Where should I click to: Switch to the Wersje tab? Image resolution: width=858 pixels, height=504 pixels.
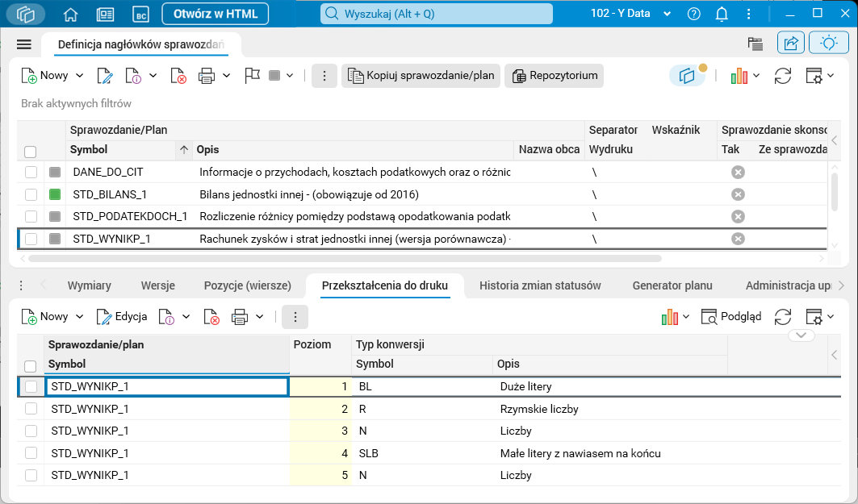pos(158,285)
